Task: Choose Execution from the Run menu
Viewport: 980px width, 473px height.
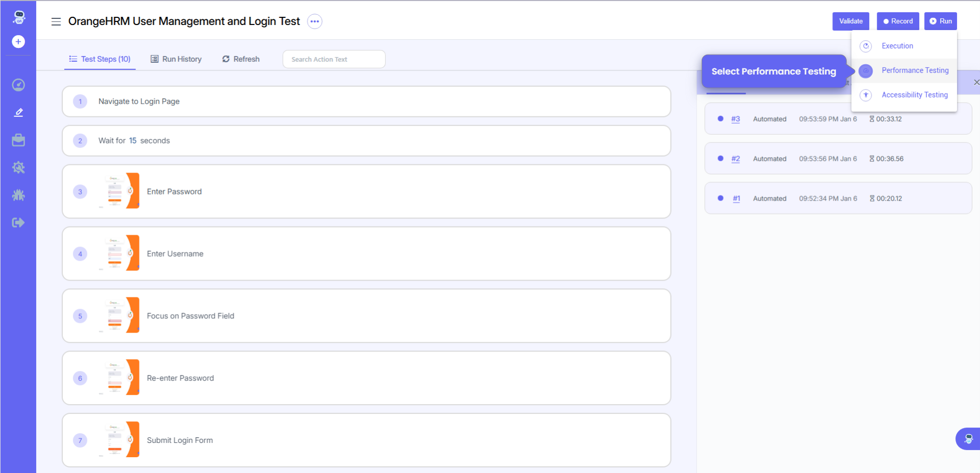Action: click(897, 46)
